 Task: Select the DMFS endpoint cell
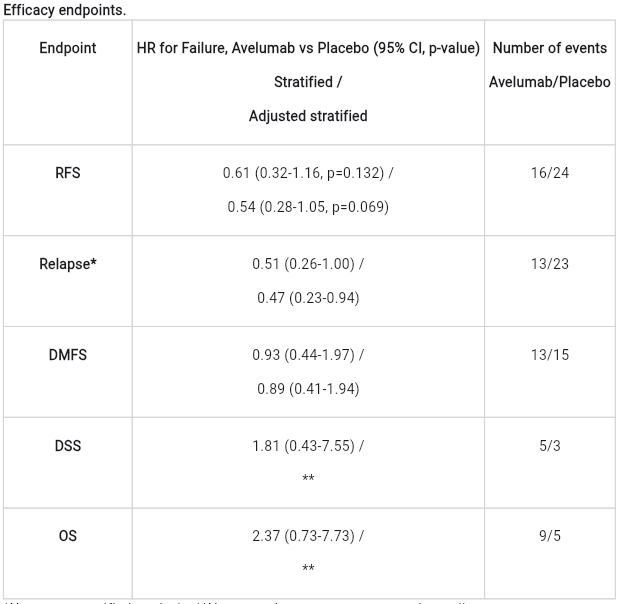(68, 355)
